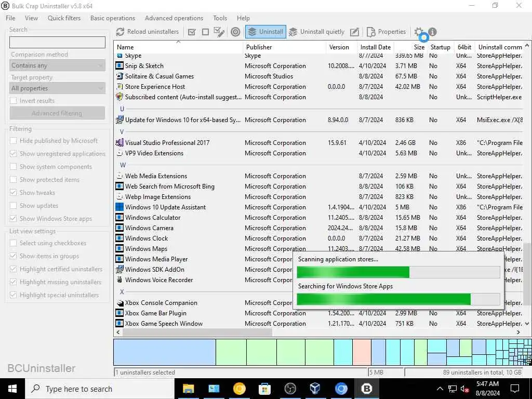Click the Scanning application stores progress bar
The width and height of the screenshot is (532, 399).
(398, 272)
